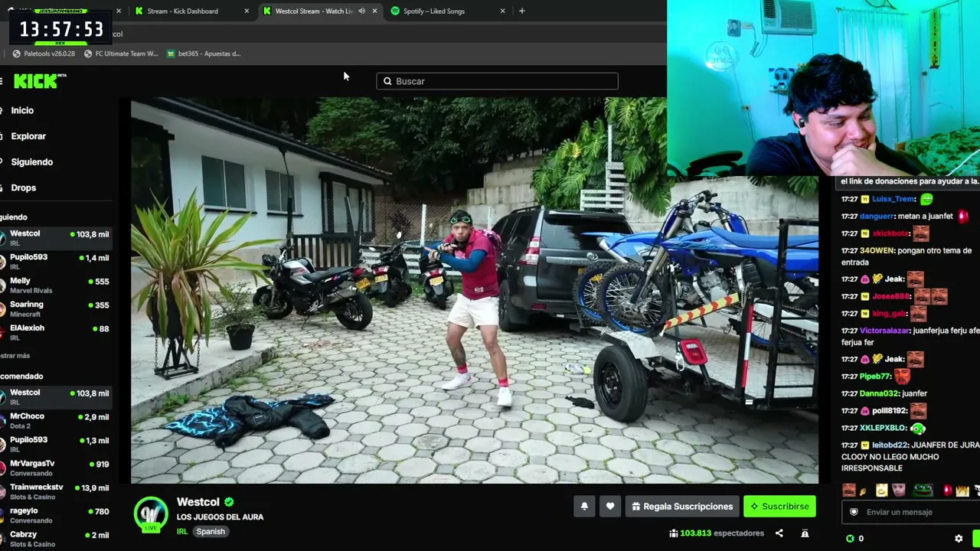Click the green Suscribirse button

779,506
